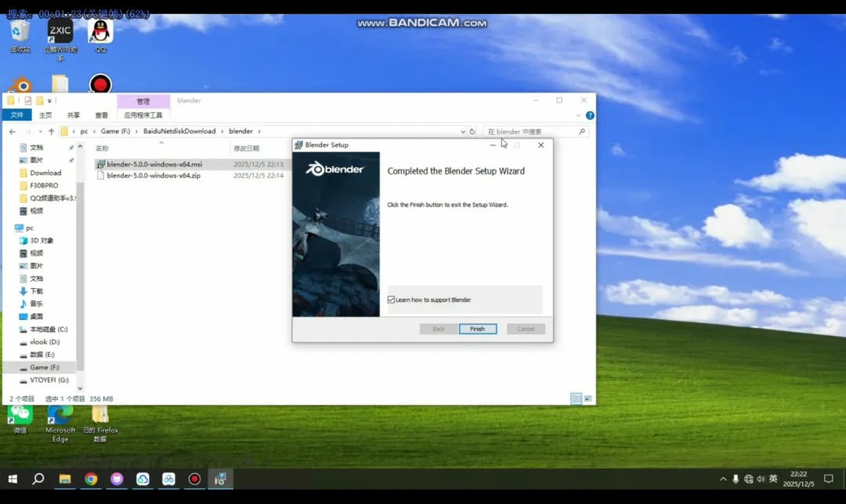The width and height of the screenshot is (846, 504).
Task: Select the blender-5.0.0-windows-x64.zip file
Action: pos(154,176)
